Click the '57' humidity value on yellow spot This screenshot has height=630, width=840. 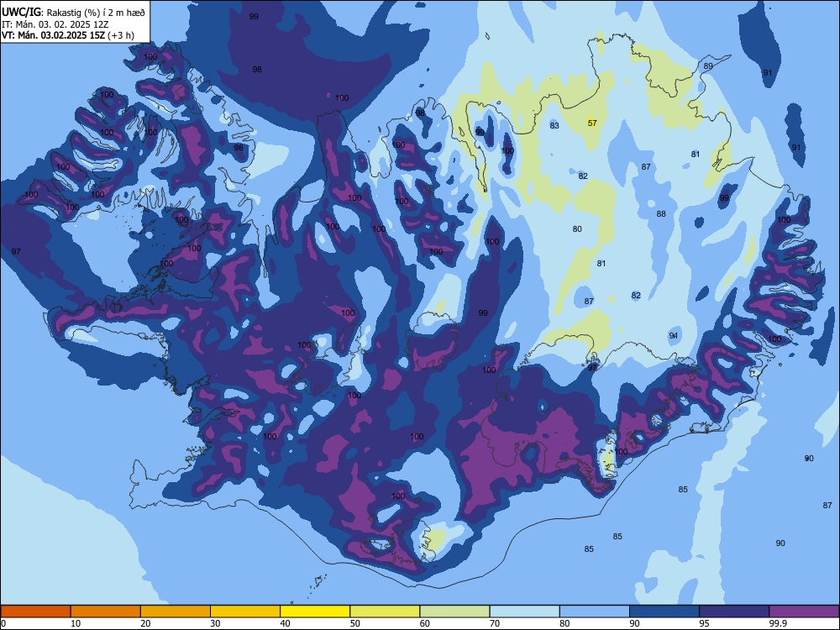coord(592,123)
